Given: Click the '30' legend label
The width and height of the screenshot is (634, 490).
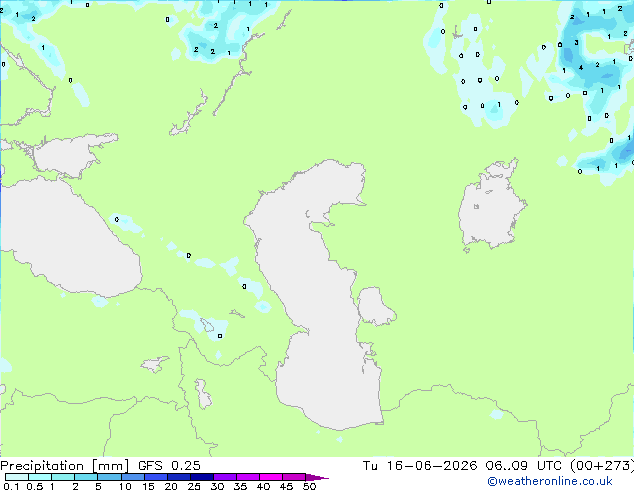Looking at the screenshot, I should pyautogui.click(x=217, y=486).
